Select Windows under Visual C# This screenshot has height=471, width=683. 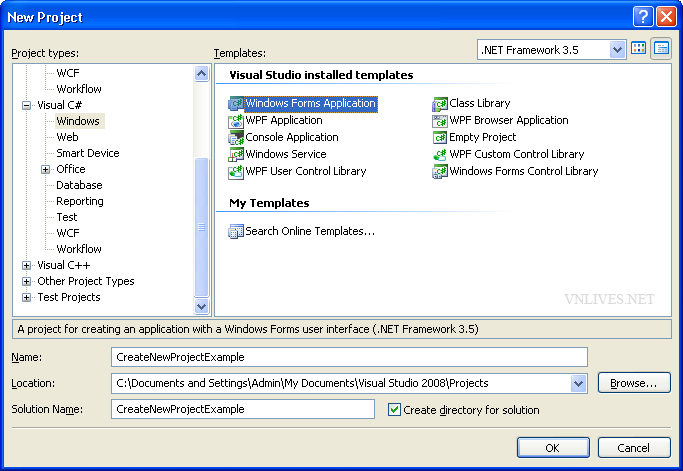tap(78, 121)
